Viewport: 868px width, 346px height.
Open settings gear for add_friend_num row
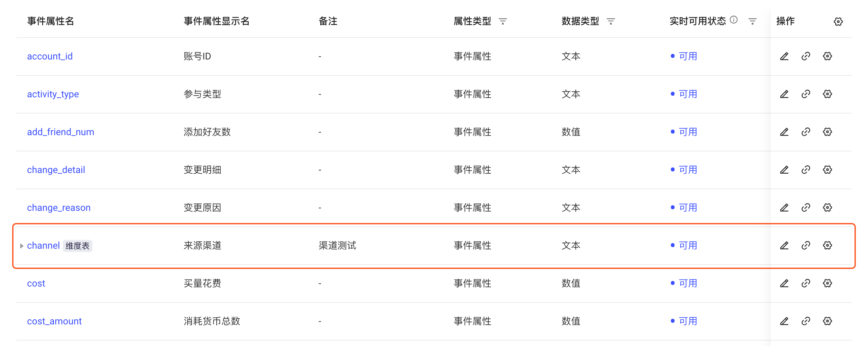click(828, 132)
